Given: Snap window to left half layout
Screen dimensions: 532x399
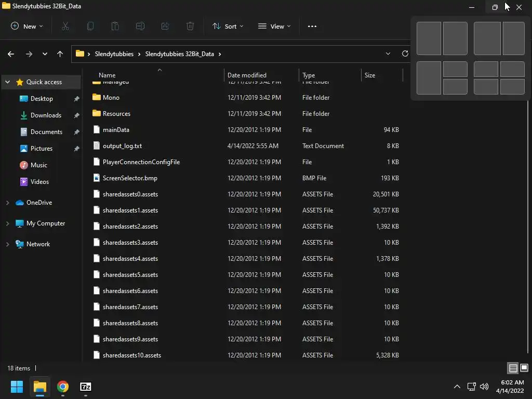Looking at the screenshot, I should click(429, 38).
